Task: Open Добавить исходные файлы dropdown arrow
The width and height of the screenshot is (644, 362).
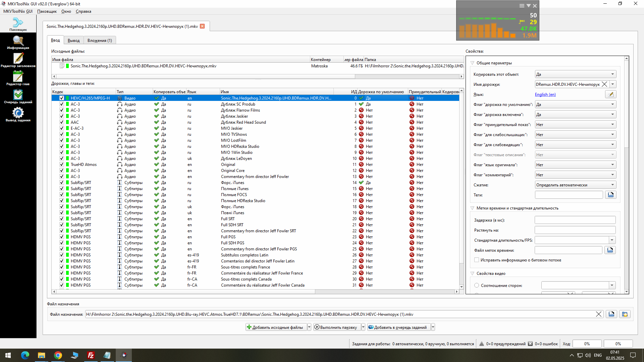Action: 309,327
